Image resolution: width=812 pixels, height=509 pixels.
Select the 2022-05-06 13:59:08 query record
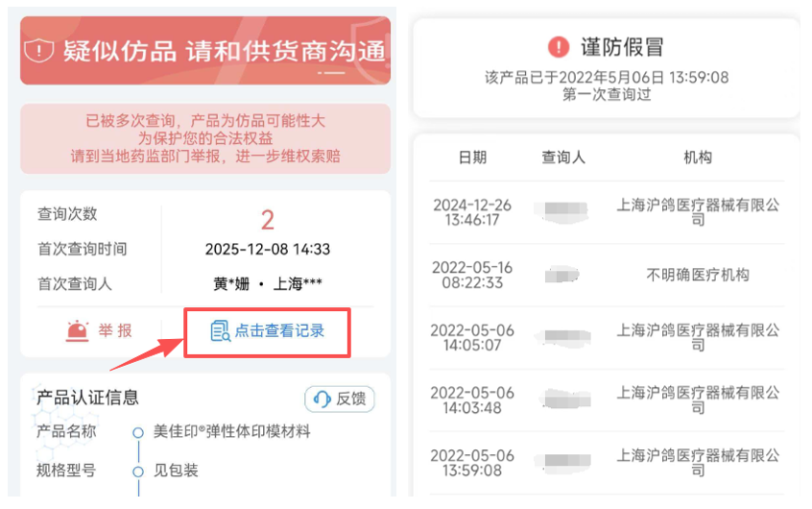(607, 462)
